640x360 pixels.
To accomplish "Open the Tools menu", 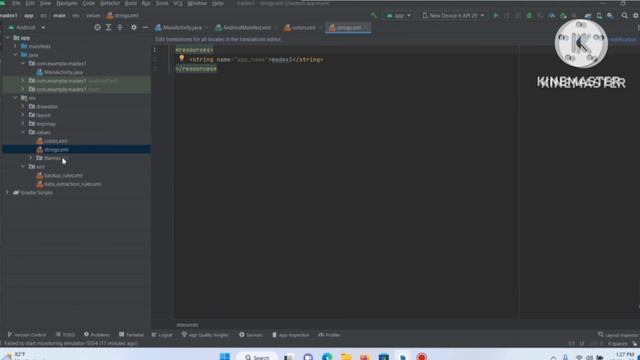I will click(162, 3).
